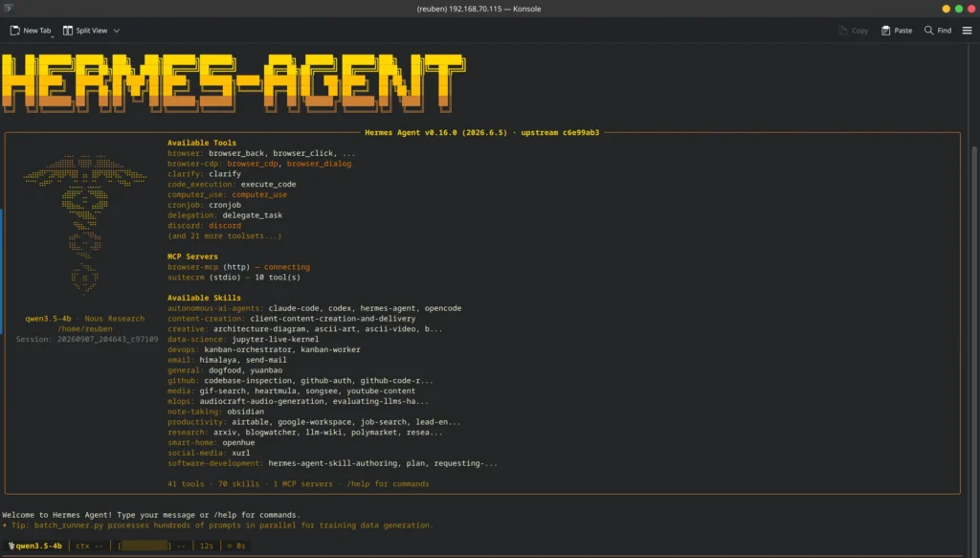Click the batch_runner.py tip line
Image resolution: width=980 pixels, height=558 pixels.
pyautogui.click(x=217, y=525)
